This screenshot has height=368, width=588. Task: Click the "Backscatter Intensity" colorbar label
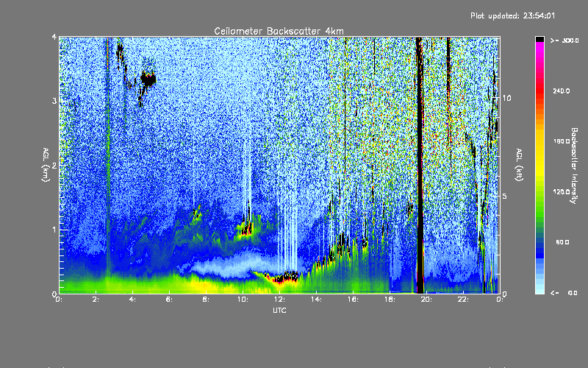[x=574, y=166]
